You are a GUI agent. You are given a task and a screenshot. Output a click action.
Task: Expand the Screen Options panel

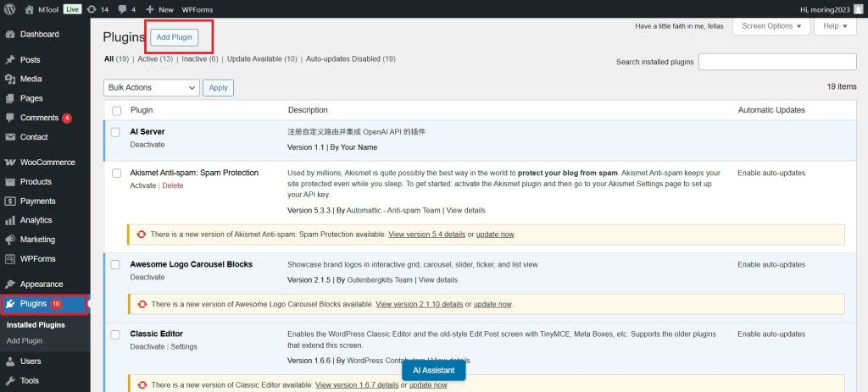pos(771,26)
